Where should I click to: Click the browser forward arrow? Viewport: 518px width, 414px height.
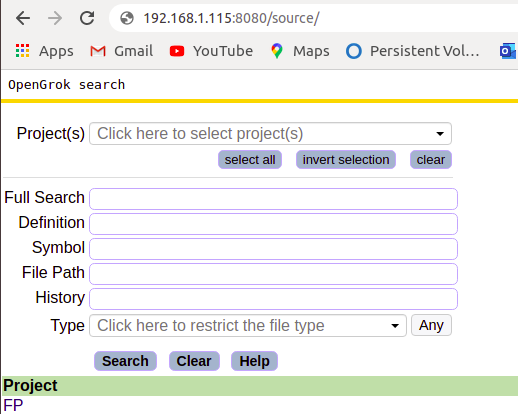tap(55, 18)
